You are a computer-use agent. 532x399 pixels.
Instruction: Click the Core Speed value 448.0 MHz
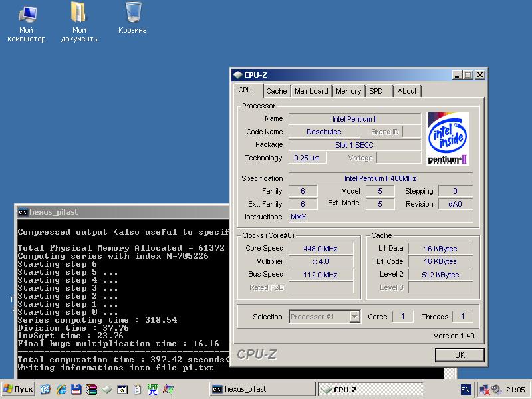click(321, 249)
